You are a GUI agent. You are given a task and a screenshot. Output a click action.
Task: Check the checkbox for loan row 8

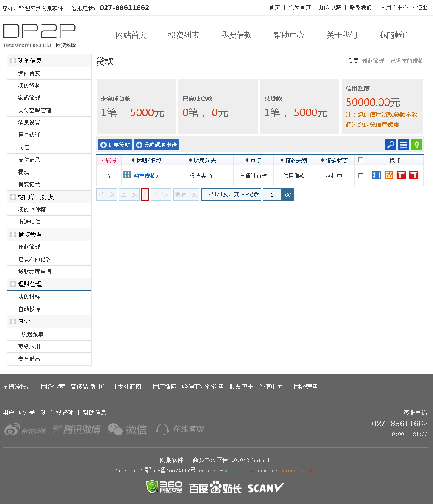361,175
